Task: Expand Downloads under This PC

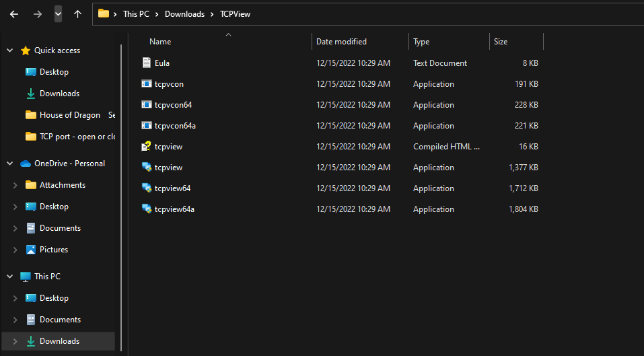Action: 15,341
